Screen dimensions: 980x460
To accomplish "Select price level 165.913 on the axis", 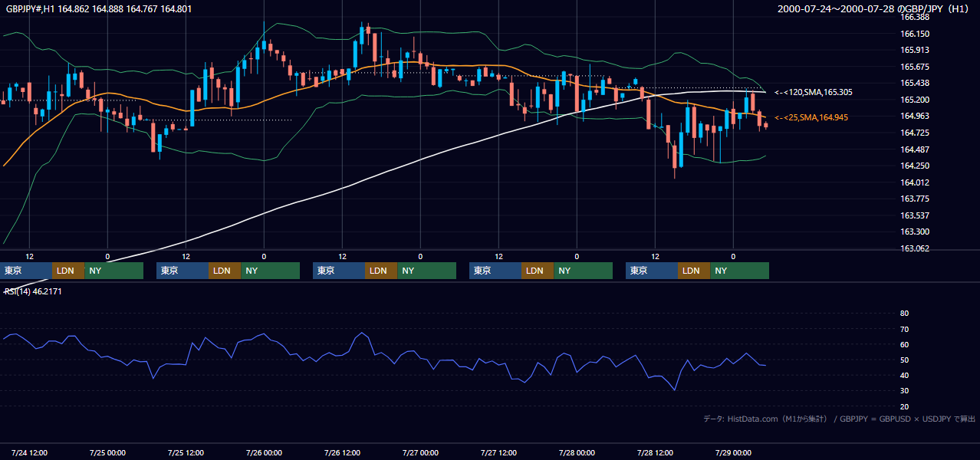I will [x=915, y=50].
